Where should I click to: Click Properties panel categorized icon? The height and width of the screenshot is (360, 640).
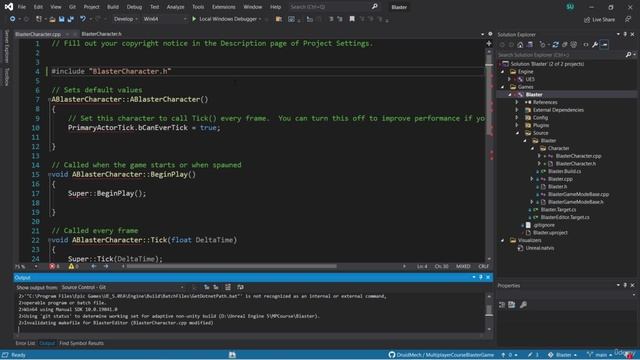(502, 304)
